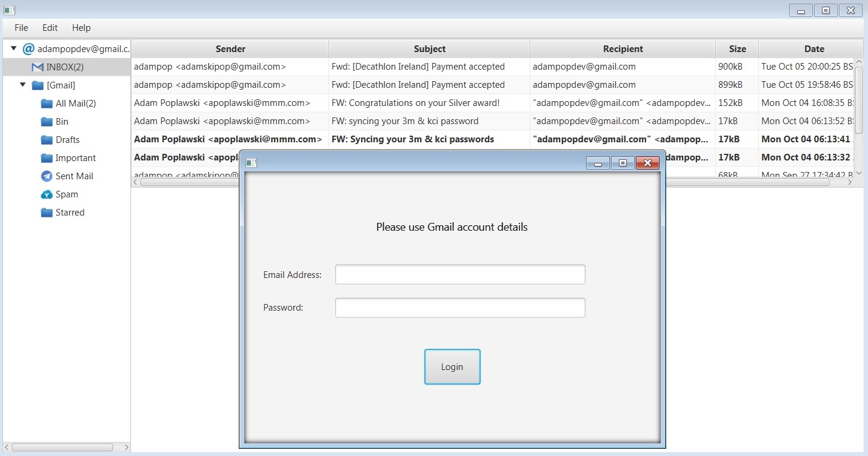
Task: Sort emails by Sender column header
Action: pos(230,49)
